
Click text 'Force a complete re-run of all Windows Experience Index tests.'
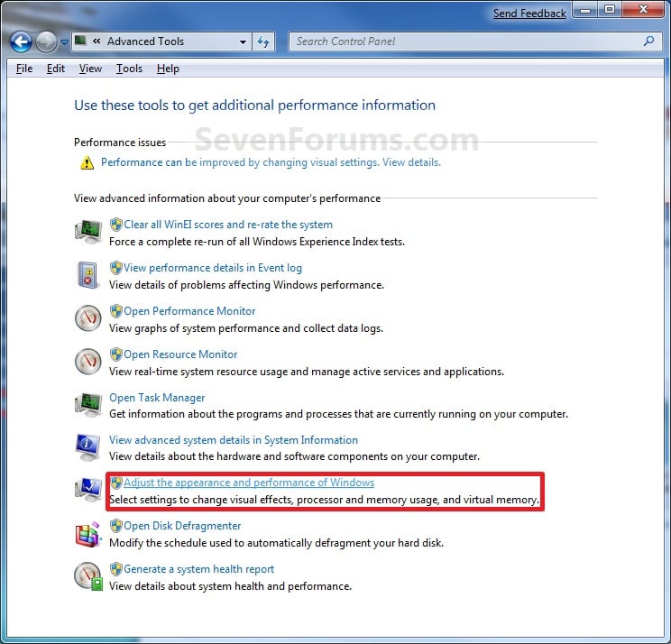[x=257, y=242]
